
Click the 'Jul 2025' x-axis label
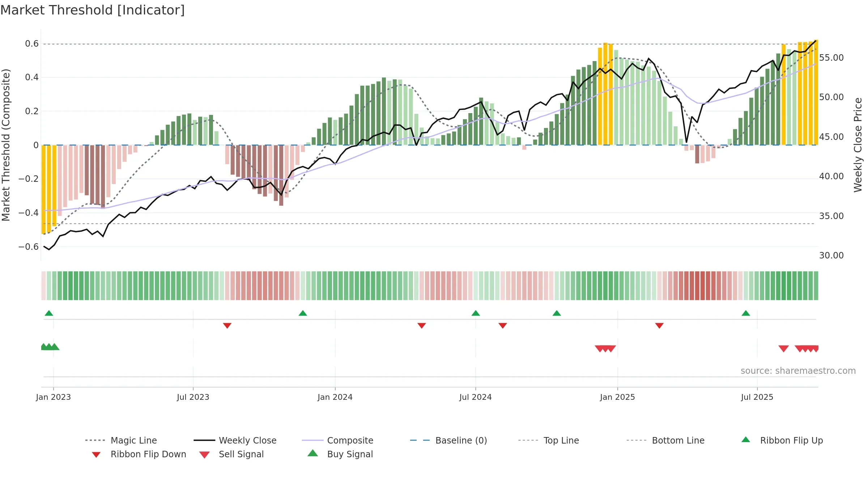757,397
